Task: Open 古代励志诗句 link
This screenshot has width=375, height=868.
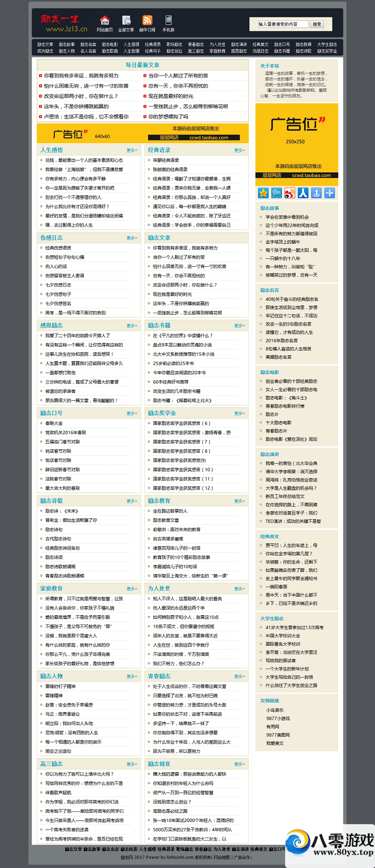Action: tap(58, 539)
